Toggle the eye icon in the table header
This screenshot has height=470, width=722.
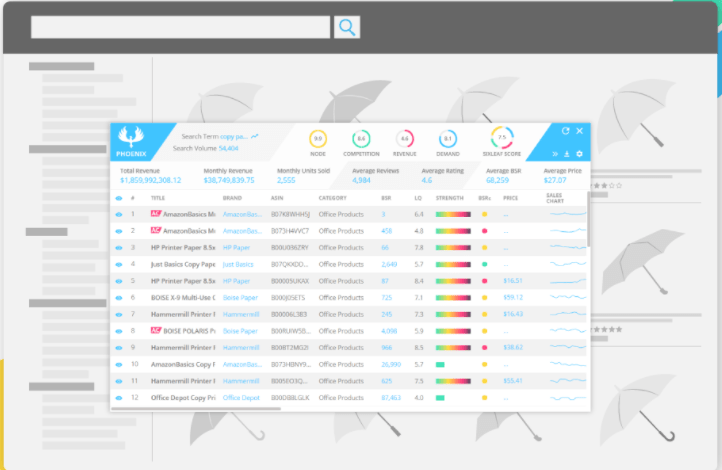[x=119, y=198]
